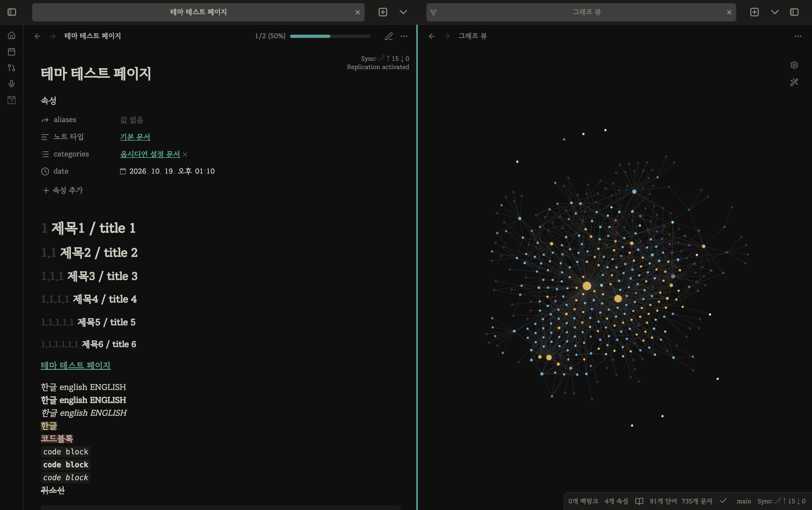Expand right tab list chevron
The image size is (812, 510).
click(775, 12)
